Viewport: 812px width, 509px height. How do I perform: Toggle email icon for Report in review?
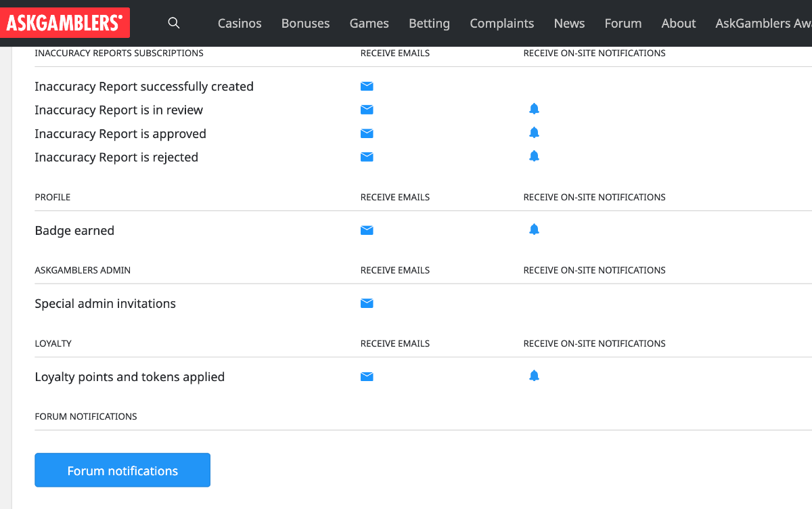(367, 110)
